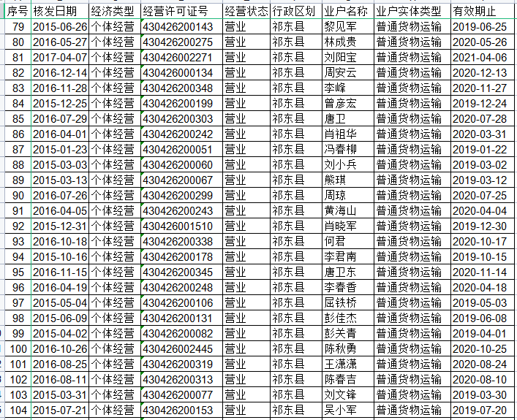Click the 有效期止 column header

[475, 11]
